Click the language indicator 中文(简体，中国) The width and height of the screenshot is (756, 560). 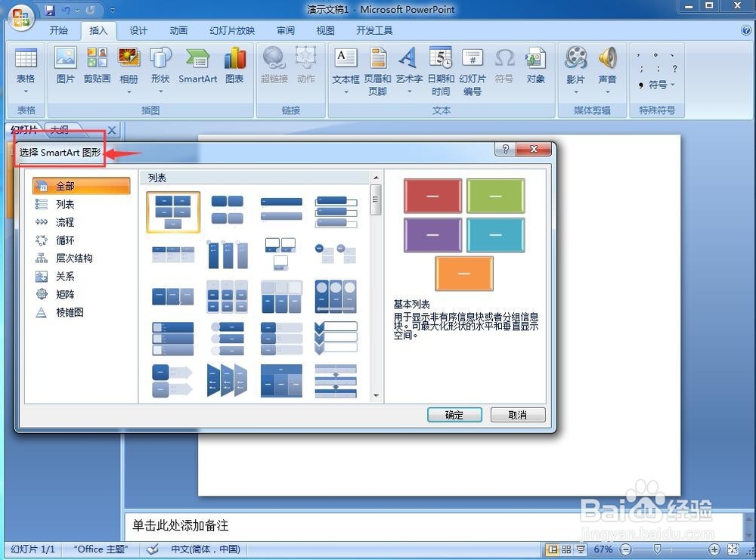(x=206, y=549)
